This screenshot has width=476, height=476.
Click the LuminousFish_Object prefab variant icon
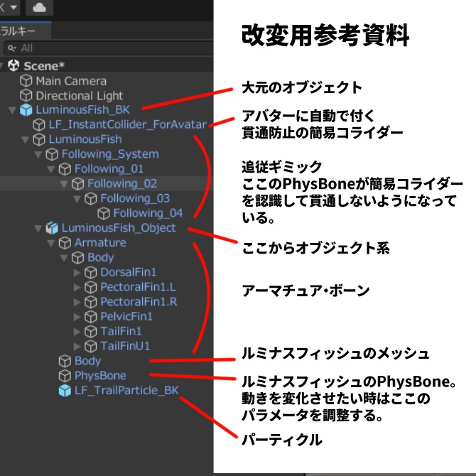[52, 228]
